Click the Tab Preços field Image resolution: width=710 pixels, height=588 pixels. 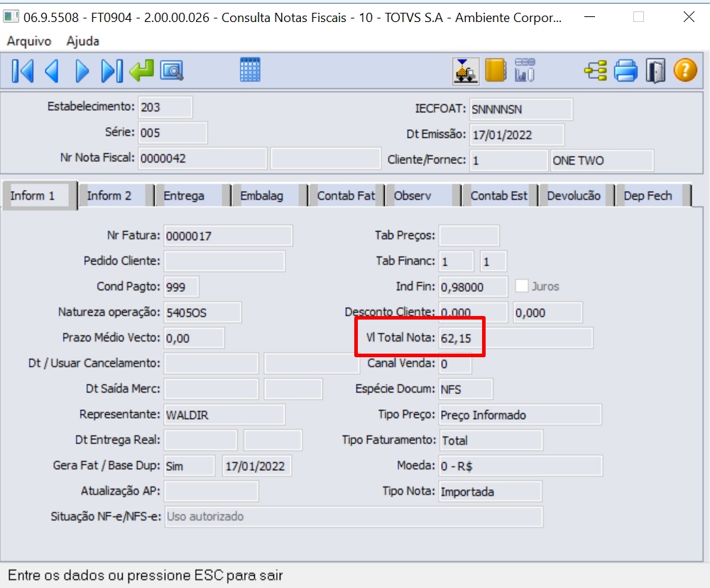coord(469,236)
